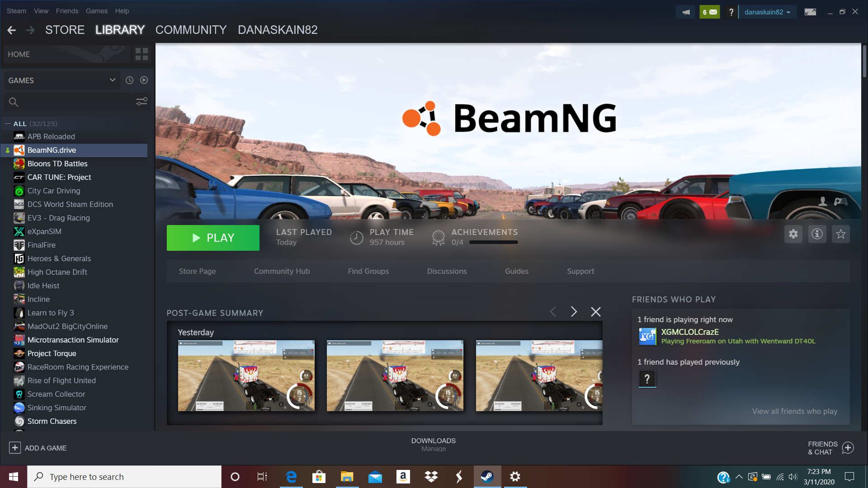The height and width of the screenshot is (488, 868).
Task: Click the achievements progress bar
Action: pyautogui.click(x=493, y=242)
